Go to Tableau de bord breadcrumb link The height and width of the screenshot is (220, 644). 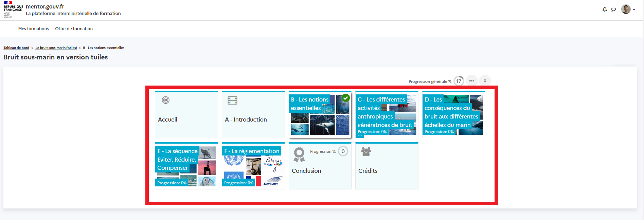tap(16, 48)
